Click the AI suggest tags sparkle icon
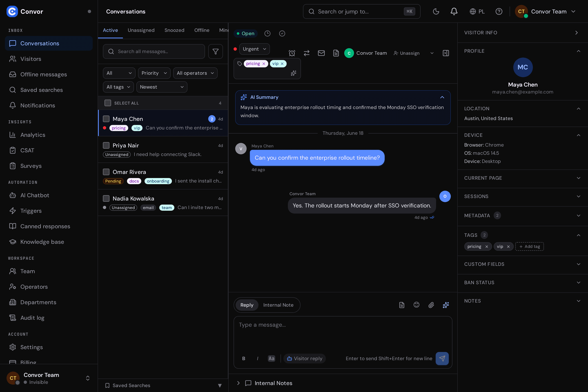 (x=294, y=73)
